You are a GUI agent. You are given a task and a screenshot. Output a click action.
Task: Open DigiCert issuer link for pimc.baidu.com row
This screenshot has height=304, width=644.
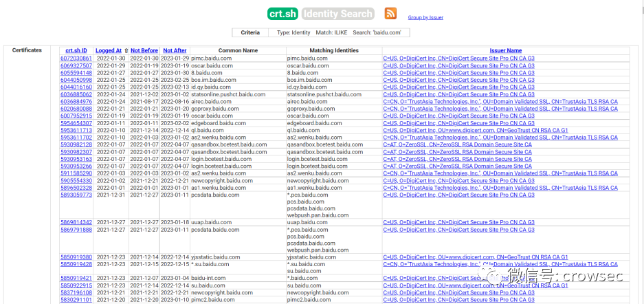click(458, 58)
